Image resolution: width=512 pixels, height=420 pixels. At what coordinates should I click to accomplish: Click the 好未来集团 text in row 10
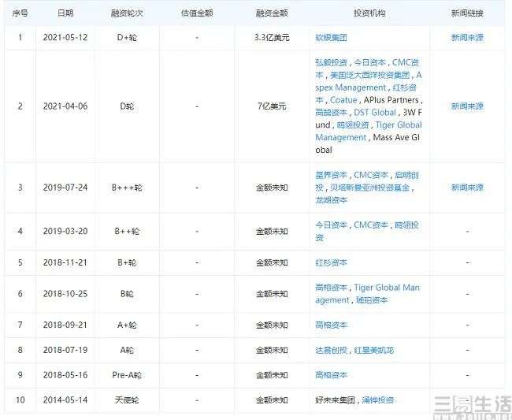[x=335, y=400]
